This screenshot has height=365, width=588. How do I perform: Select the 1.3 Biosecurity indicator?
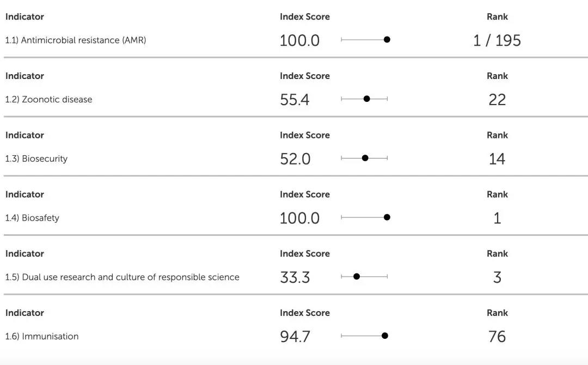(x=36, y=159)
